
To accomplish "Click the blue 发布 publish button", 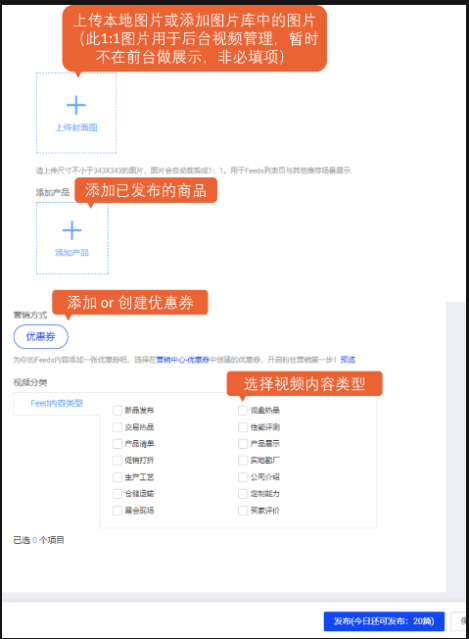I will [x=384, y=621].
